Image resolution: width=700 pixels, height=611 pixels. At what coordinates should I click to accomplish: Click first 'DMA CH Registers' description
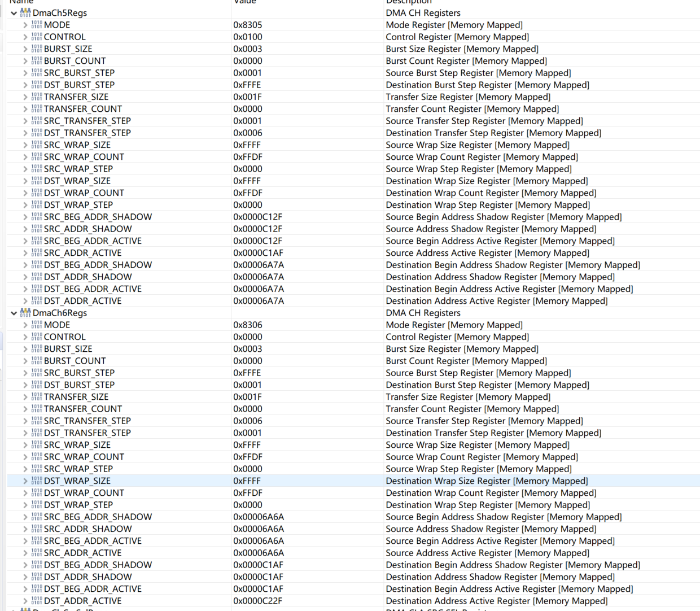(x=423, y=13)
